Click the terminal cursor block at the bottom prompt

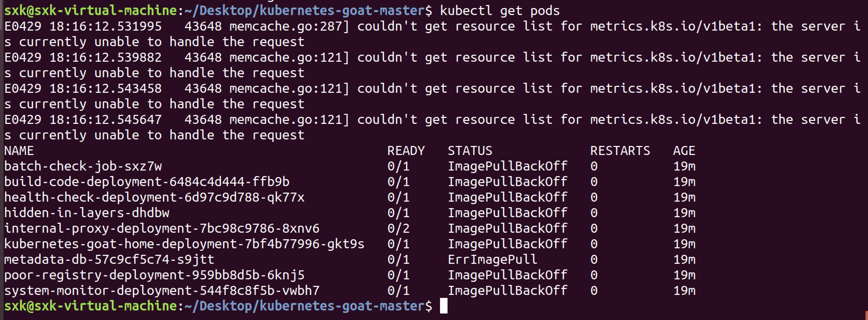[444, 306]
